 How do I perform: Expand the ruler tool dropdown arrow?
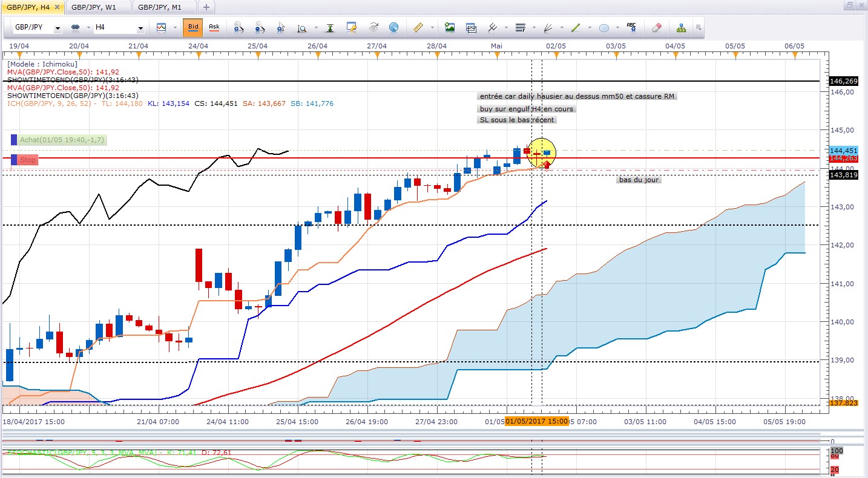tap(432, 28)
